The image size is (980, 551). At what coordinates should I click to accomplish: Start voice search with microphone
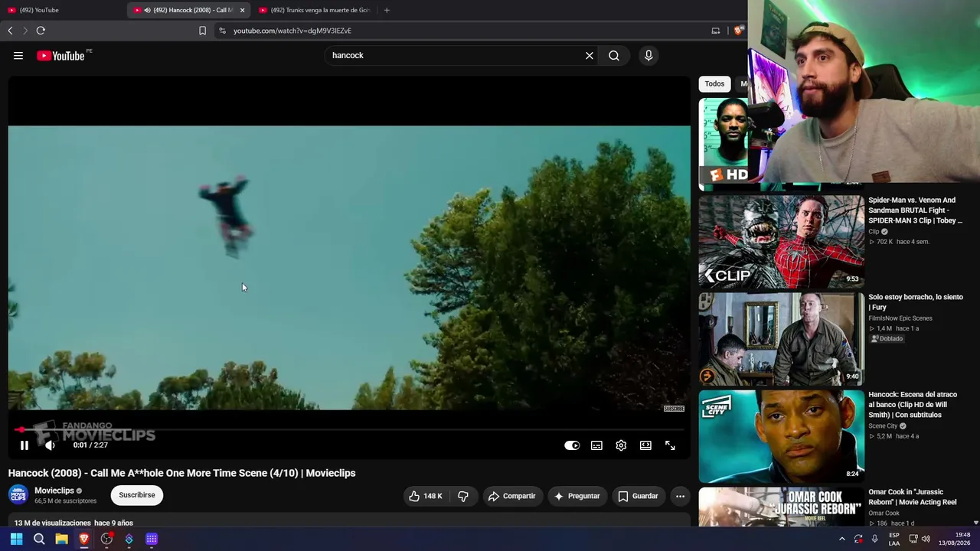(x=648, y=55)
